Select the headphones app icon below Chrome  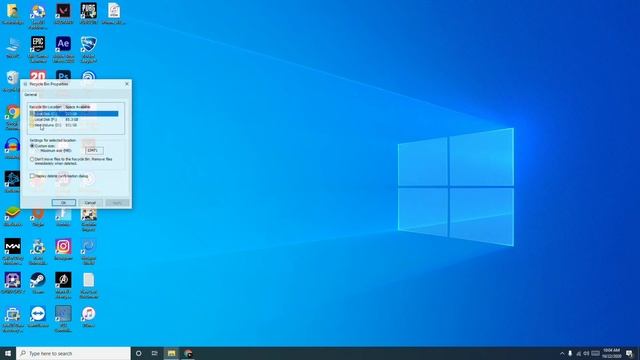point(13,148)
